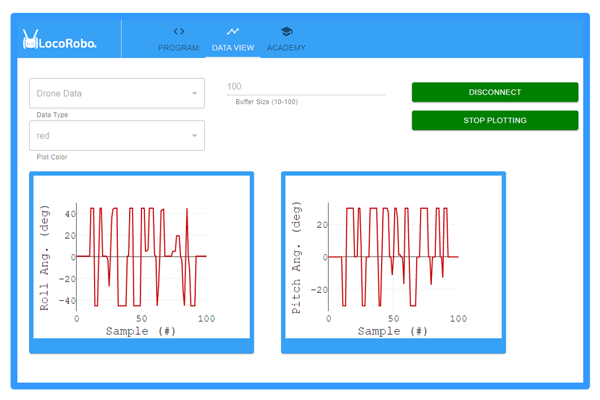This screenshot has width=600, height=400.
Task: Click the Roll chart's Sample (#) axis label
Action: pyautogui.click(x=141, y=331)
